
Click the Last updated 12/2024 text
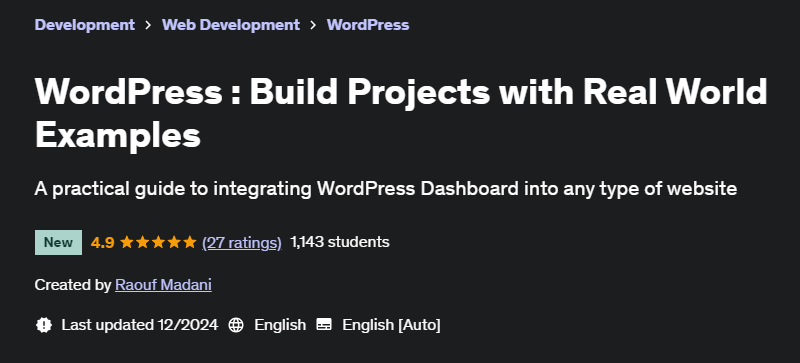pyautogui.click(x=140, y=325)
